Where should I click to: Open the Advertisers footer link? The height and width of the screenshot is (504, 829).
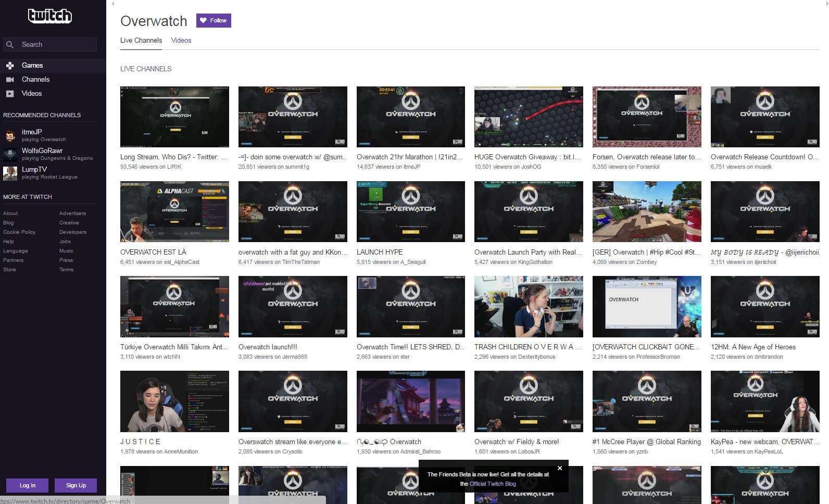click(x=72, y=213)
